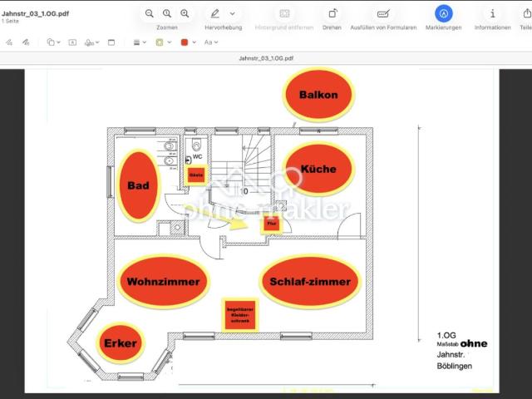Screen dimensions: 532x399
Task: Open the Hervorhebung color dropdown arrow
Action: point(233,13)
